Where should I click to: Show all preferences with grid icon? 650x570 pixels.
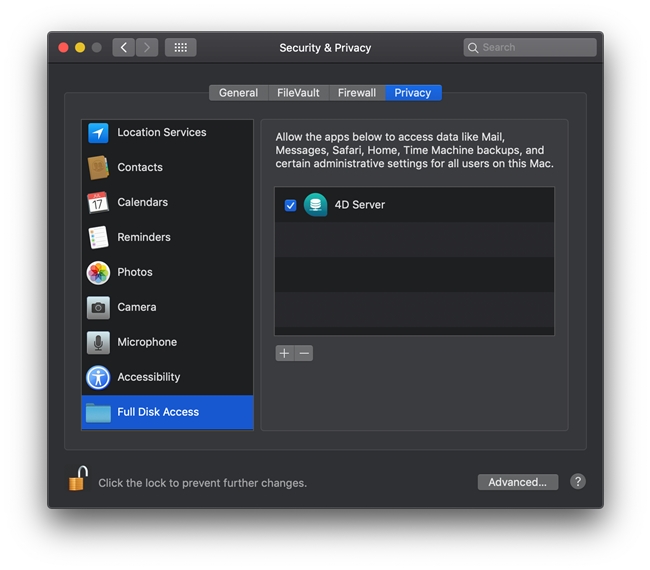coord(180,47)
